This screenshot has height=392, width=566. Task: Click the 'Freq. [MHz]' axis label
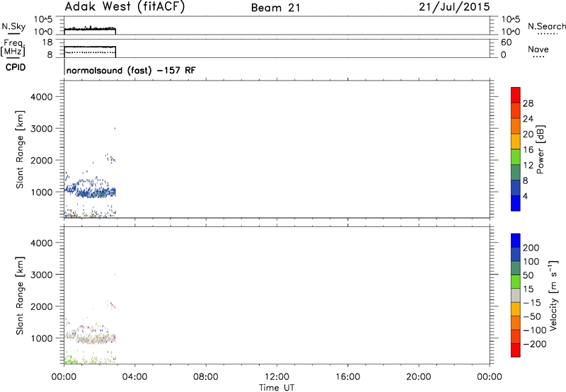(x=13, y=47)
